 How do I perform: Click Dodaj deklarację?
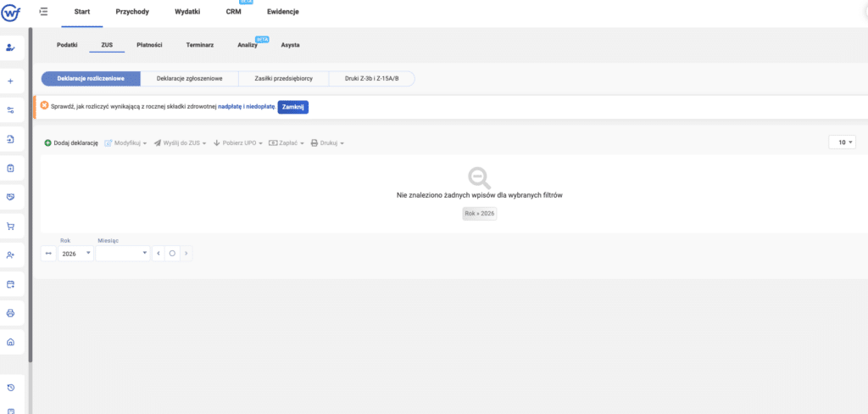click(x=71, y=143)
